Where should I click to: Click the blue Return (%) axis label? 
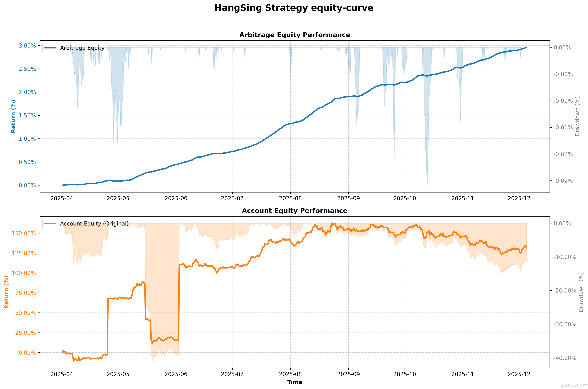point(13,116)
